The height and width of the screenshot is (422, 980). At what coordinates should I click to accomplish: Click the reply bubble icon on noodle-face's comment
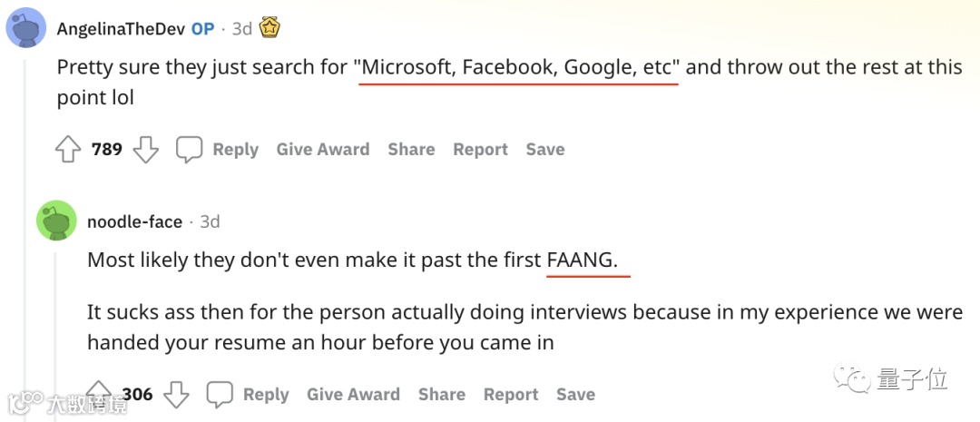(x=220, y=394)
